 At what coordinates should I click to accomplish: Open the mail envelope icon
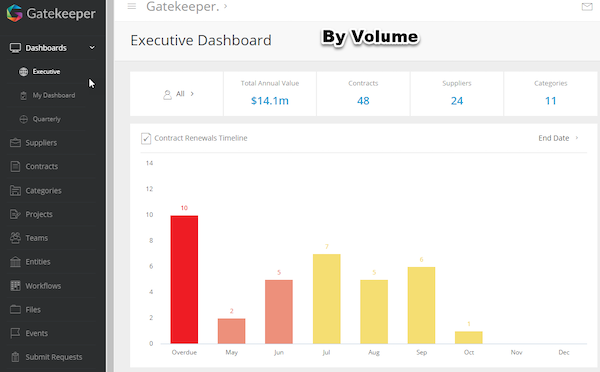pos(587,7)
